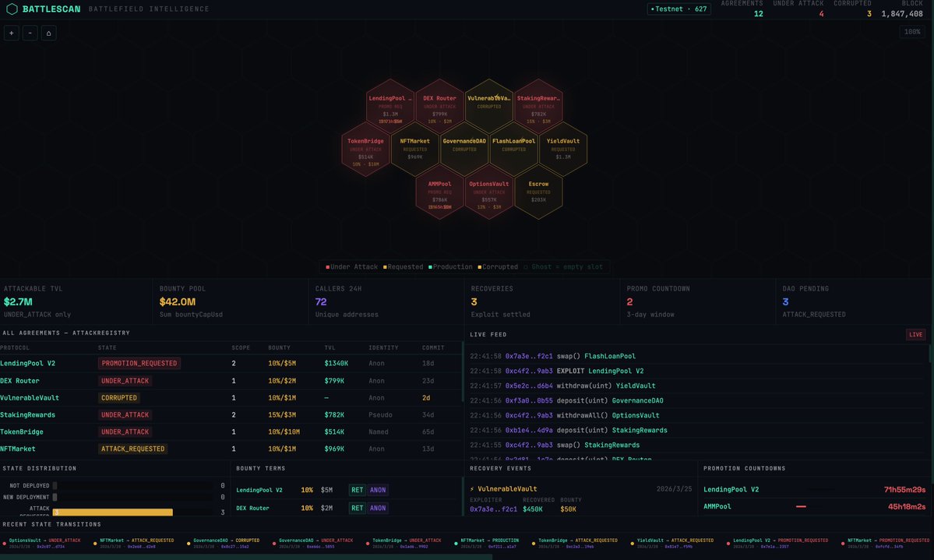Select the TokenBridge hexagon tile
Image resolution: width=934 pixels, height=560 pixels.
click(x=366, y=149)
